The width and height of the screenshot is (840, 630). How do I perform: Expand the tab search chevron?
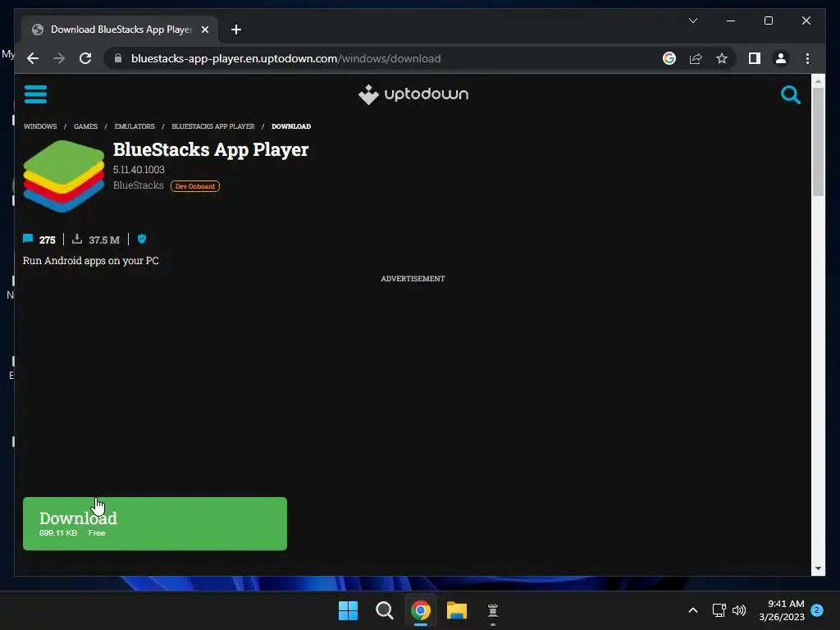pyautogui.click(x=692, y=21)
